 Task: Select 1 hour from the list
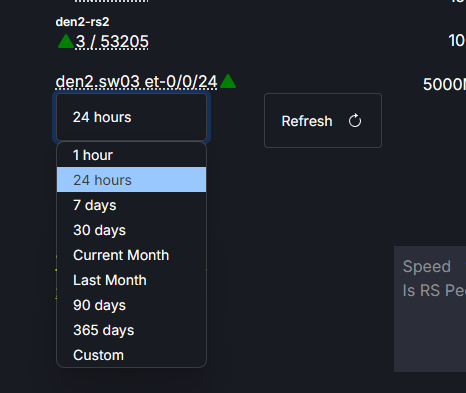(x=131, y=155)
